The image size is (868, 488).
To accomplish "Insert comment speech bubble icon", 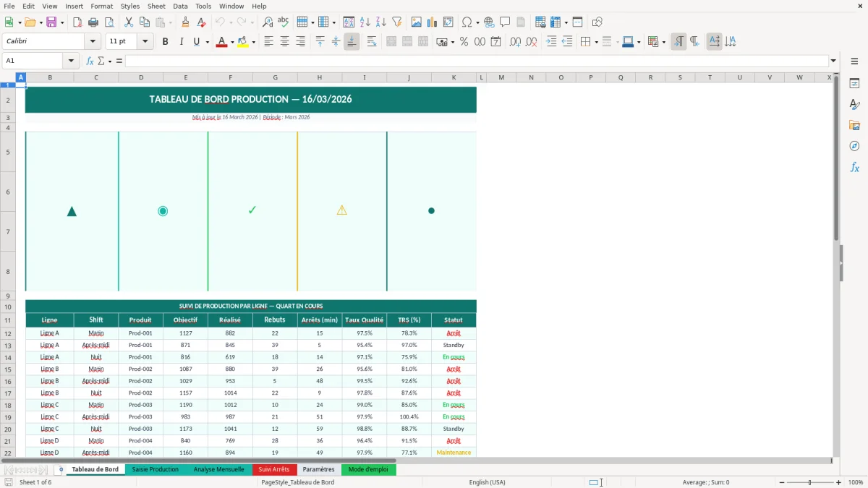I will [506, 22].
